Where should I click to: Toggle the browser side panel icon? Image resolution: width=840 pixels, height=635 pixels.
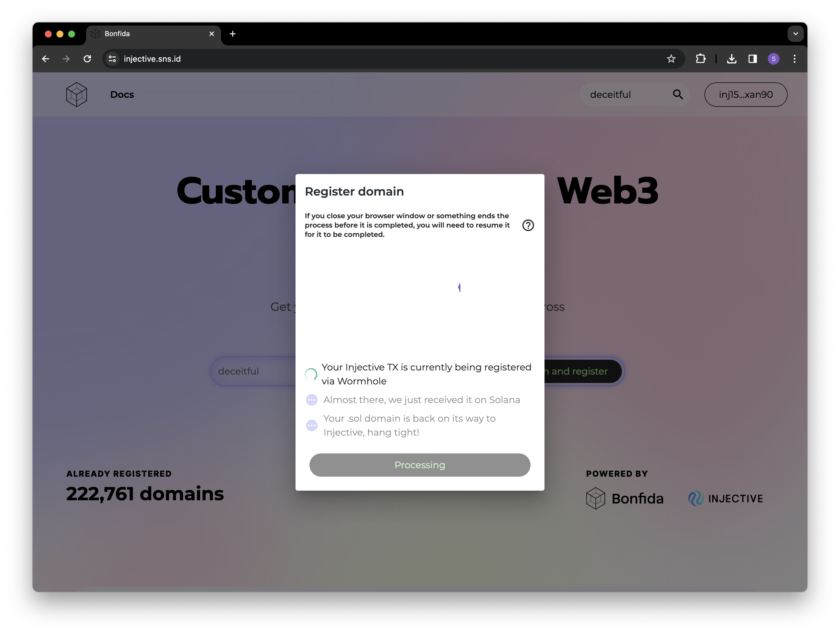pos(752,59)
